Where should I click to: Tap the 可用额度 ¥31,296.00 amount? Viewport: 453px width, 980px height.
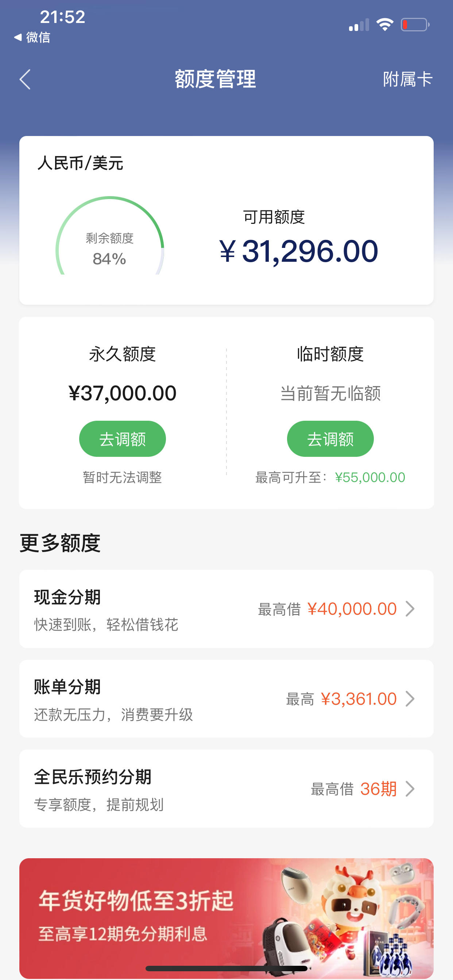pyautogui.click(x=299, y=251)
